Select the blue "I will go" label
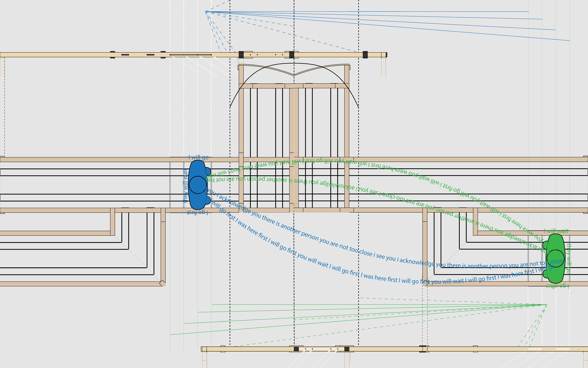The image size is (588, 368). pyautogui.click(x=198, y=157)
